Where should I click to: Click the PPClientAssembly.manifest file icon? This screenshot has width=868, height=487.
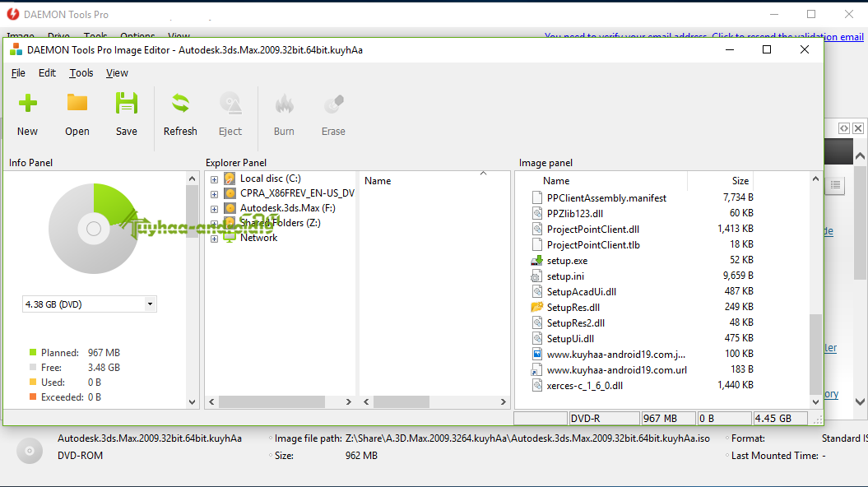536,198
